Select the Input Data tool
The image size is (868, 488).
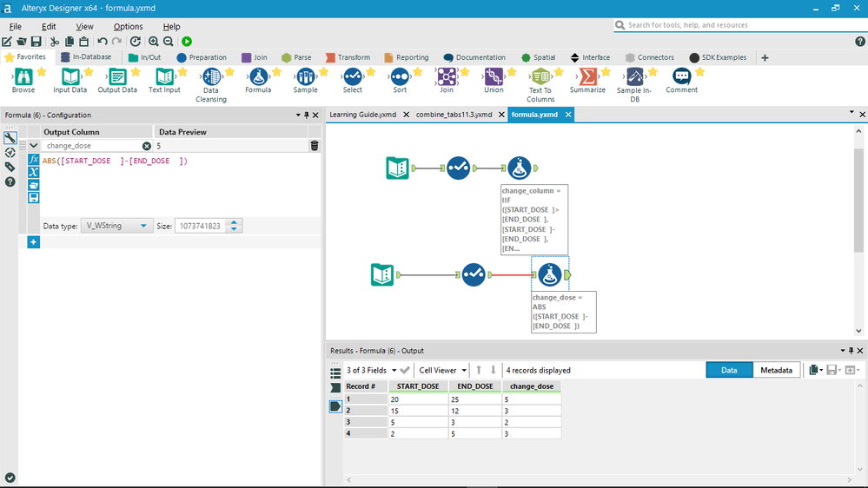[70, 80]
